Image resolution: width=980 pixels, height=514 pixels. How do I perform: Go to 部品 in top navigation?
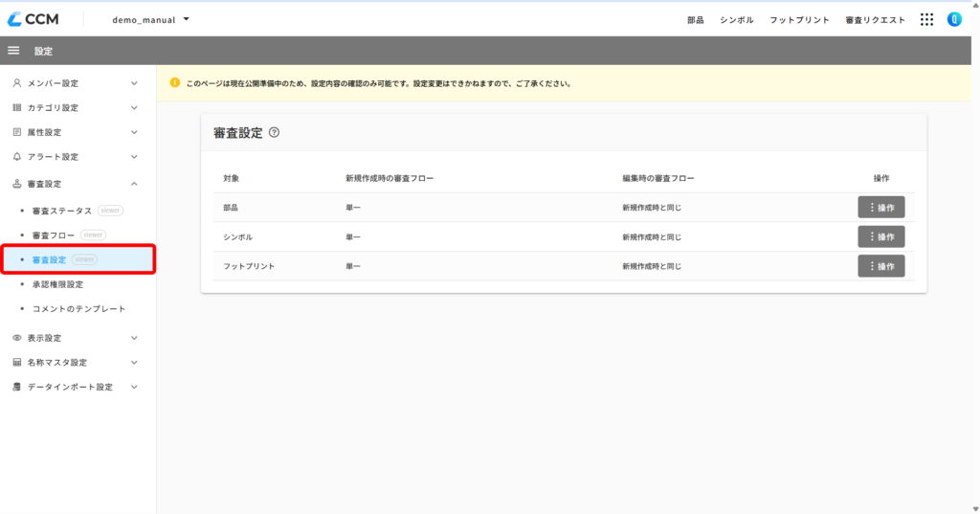695,20
